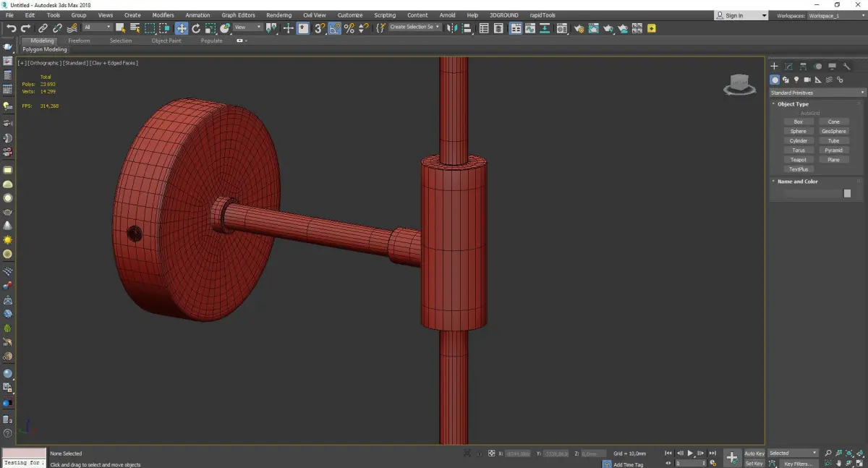Open Select by Name list icon
The height and width of the screenshot is (468, 868).
pyautogui.click(x=135, y=28)
